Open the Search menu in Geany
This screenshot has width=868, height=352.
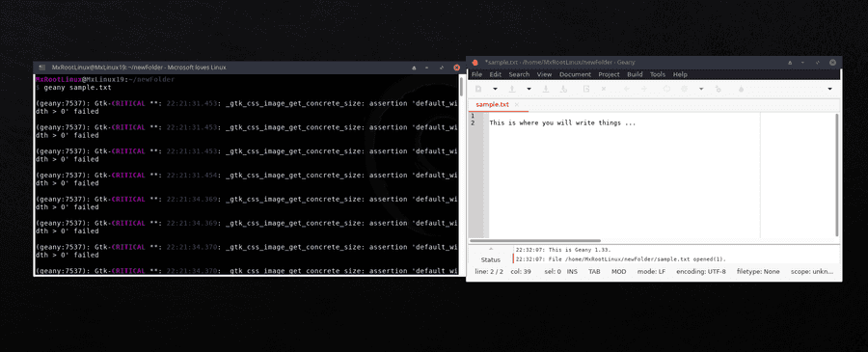[x=519, y=74]
